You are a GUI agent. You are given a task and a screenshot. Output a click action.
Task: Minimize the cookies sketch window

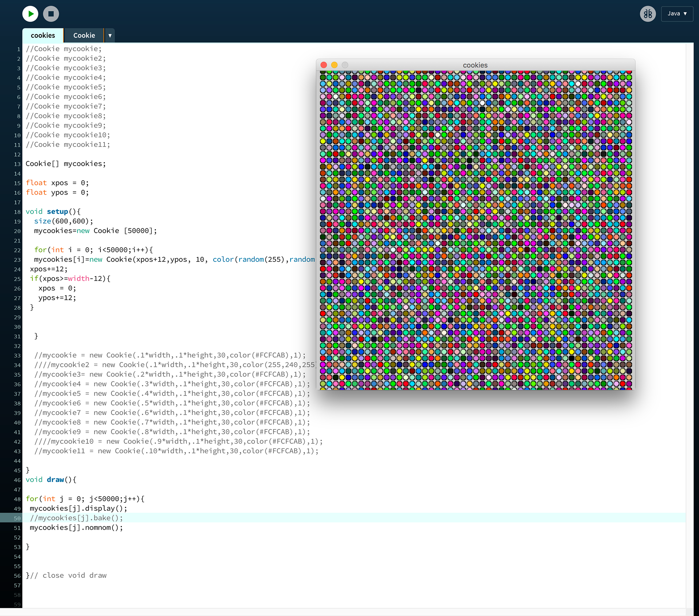[334, 65]
